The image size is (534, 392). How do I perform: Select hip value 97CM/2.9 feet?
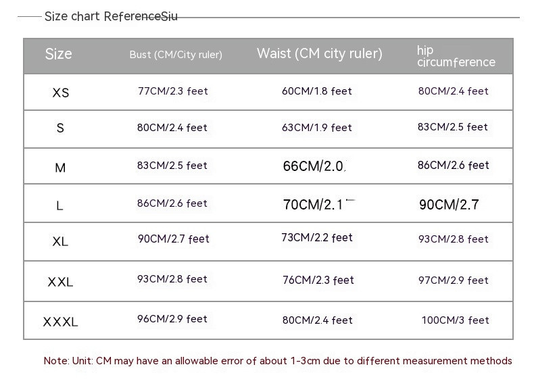pyautogui.click(x=453, y=280)
